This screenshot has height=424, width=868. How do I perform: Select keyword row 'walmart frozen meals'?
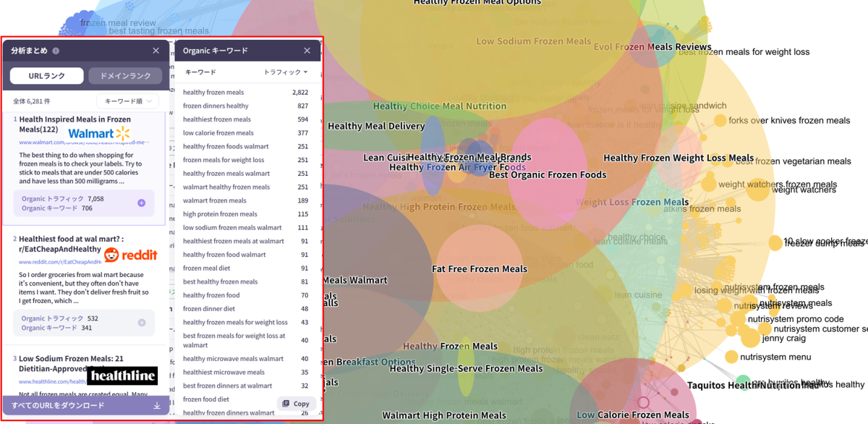pyautogui.click(x=245, y=200)
